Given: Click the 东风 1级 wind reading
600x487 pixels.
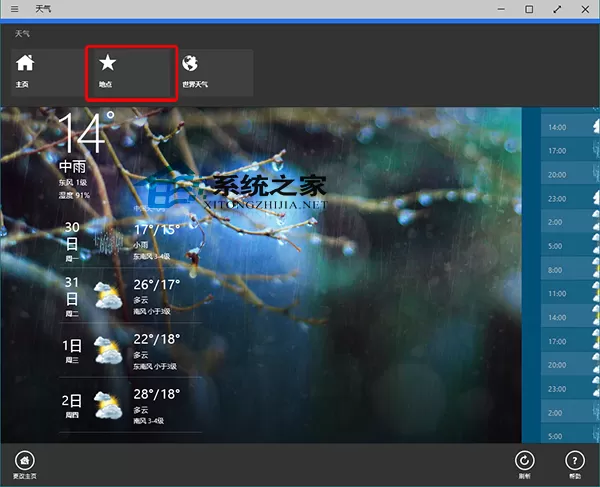Looking at the screenshot, I should click(73, 182).
